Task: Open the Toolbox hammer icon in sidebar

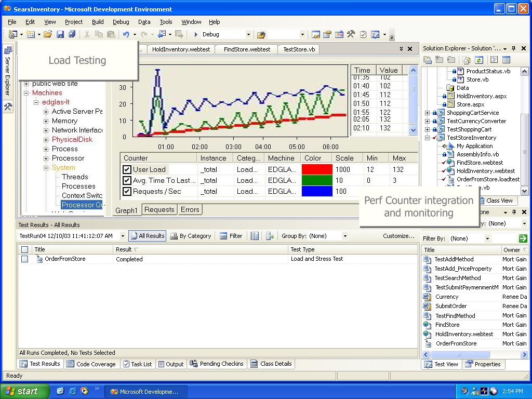Action: tap(8, 107)
